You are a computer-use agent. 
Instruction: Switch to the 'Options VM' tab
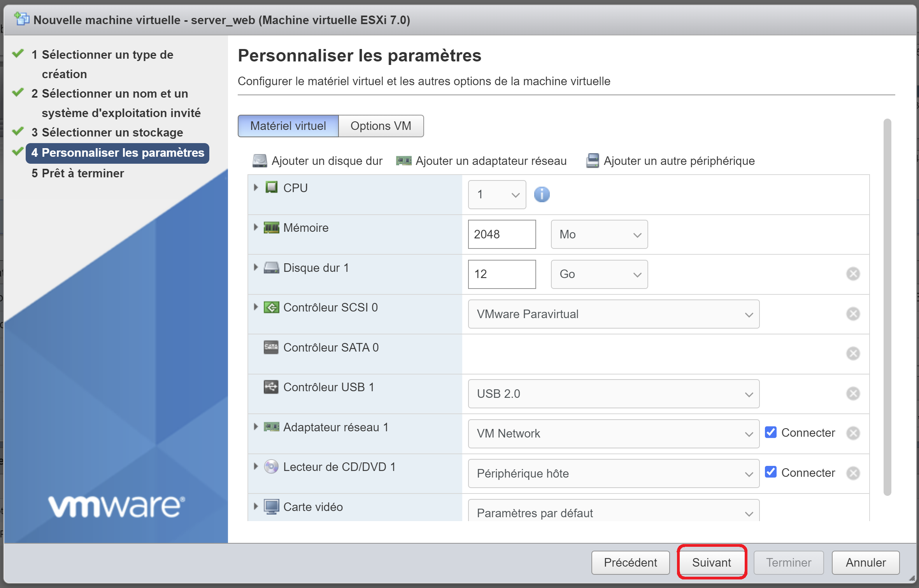click(x=381, y=126)
